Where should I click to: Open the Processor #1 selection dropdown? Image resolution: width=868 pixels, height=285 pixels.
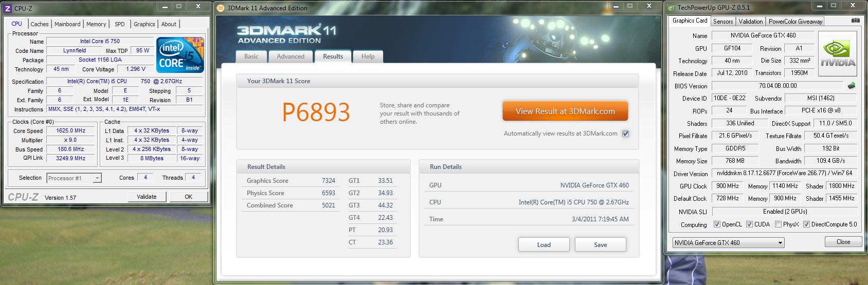[x=74, y=178]
